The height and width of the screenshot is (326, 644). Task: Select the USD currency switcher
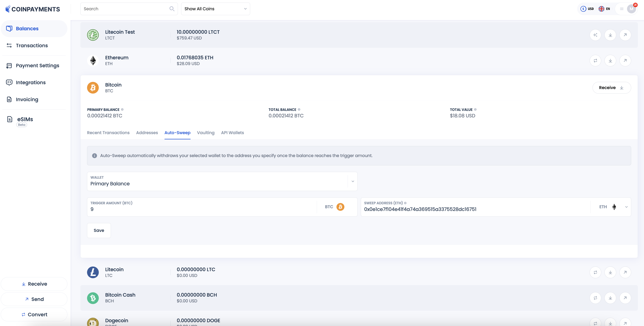pos(587,9)
